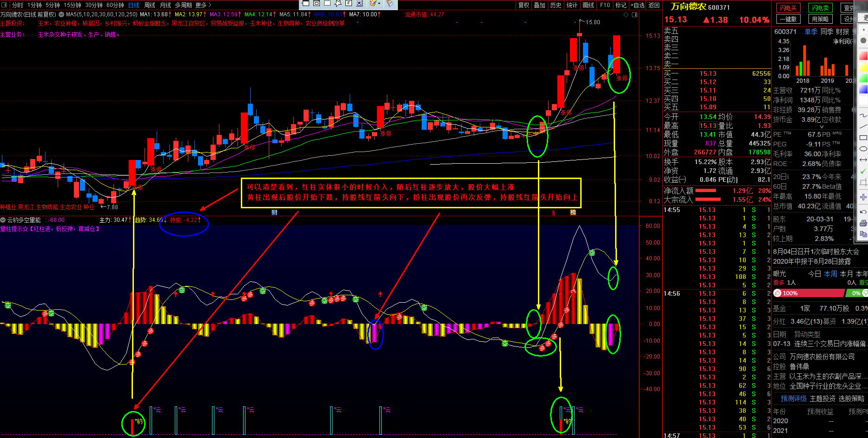Click the undo arrow in drawing toolbar
The image size is (868, 438).
(x=863, y=212)
